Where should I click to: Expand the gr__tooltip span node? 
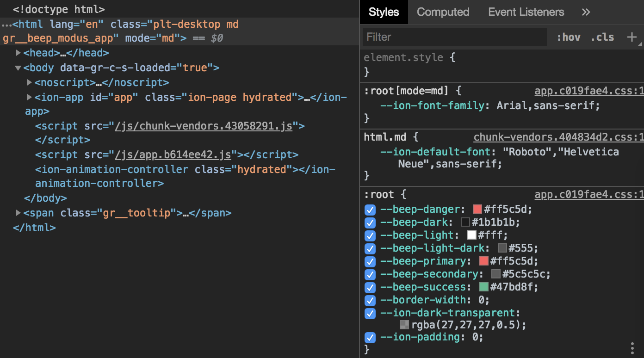tap(19, 213)
